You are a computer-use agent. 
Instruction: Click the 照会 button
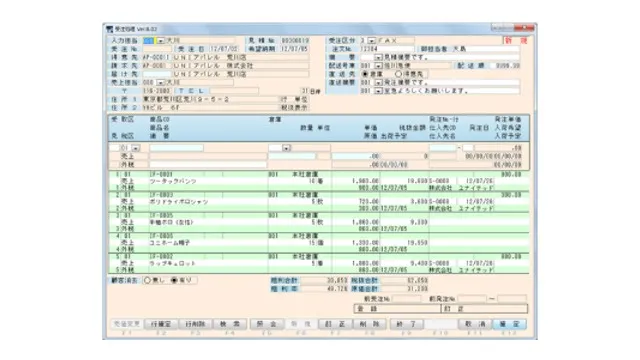(x=266, y=324)
